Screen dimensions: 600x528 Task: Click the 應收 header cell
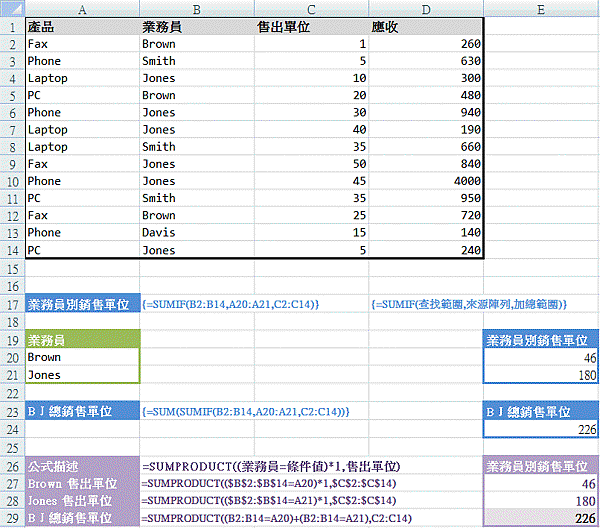426,27
